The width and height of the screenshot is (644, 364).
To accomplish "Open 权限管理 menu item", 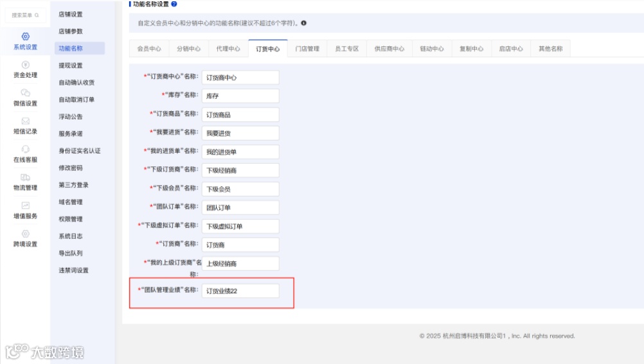I will click(71, 219).
